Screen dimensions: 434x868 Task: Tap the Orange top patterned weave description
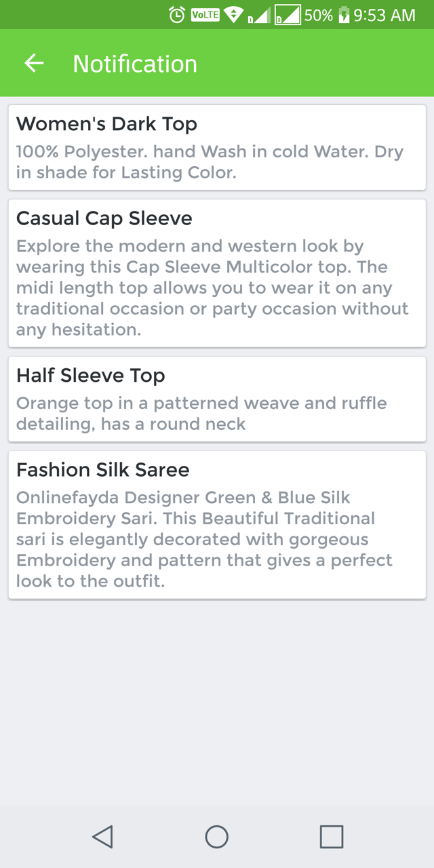point(201,414)
